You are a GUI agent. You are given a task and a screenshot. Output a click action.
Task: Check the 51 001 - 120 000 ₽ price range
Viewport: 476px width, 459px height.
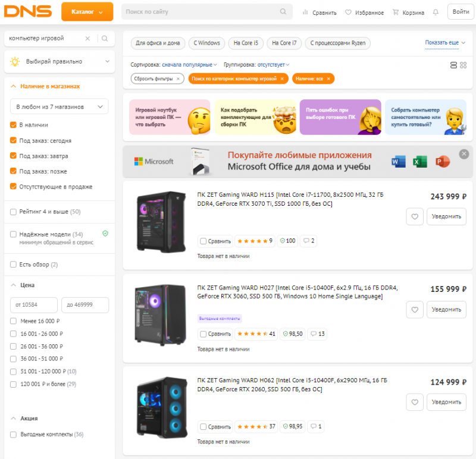[13, 372]
